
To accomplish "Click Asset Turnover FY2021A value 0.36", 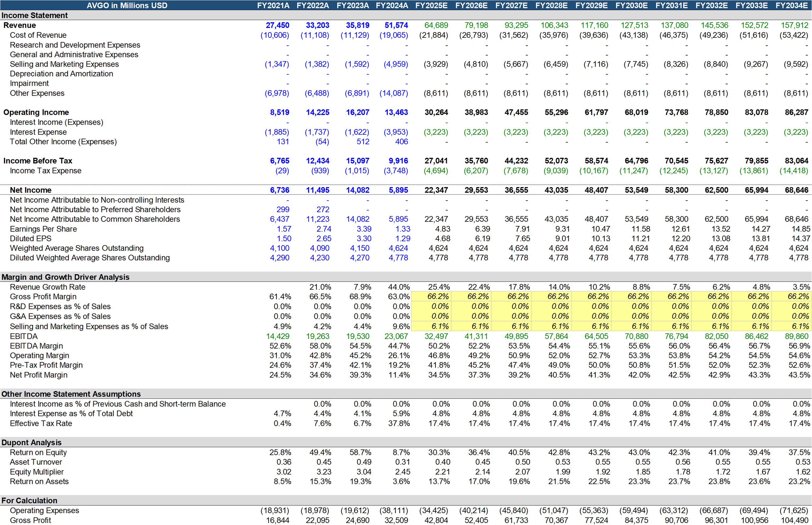I will tap(284, 462).
